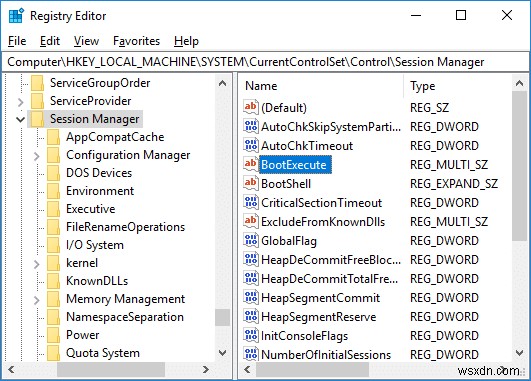Select the Quota System key
This screenshot has width=531, height=381.
click(x=103, y=353)
